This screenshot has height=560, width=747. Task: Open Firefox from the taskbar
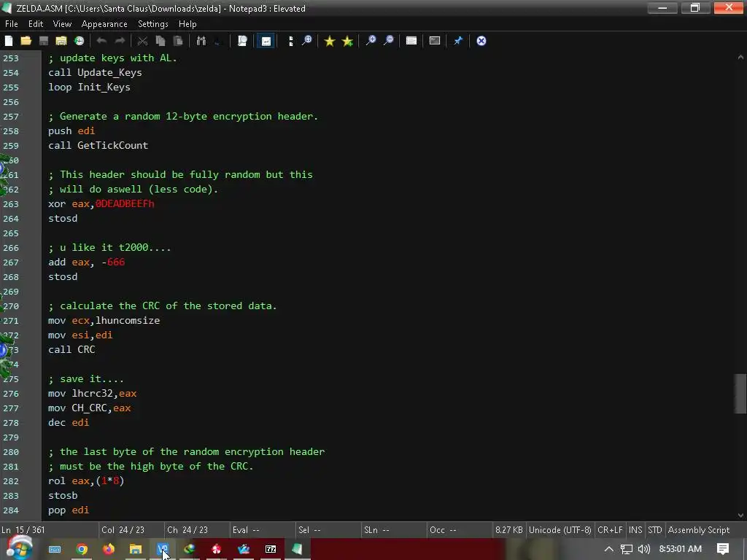pyautogui.click(x=109, y=549)
